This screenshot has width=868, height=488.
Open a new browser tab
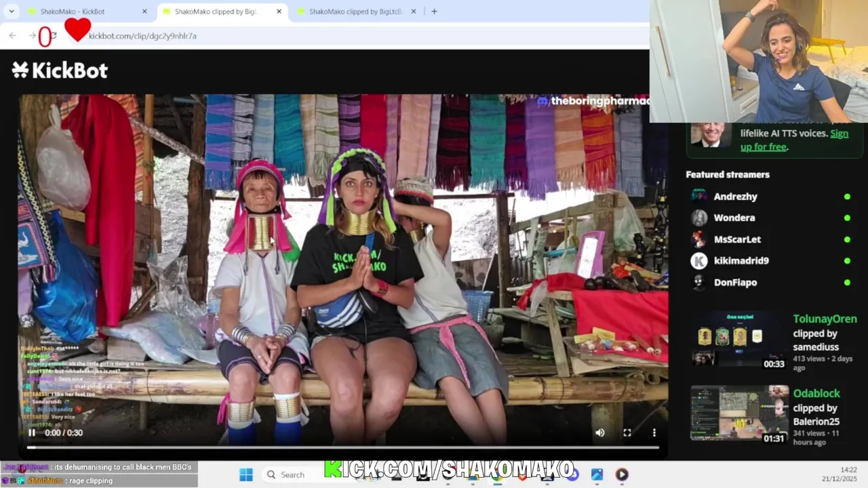[434, 12]
